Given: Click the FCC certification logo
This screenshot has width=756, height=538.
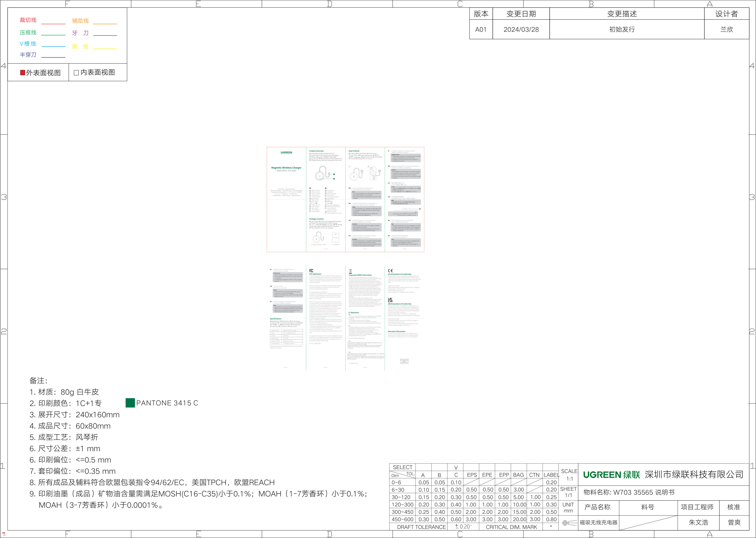Looking at the screenshot, I should [311, 271].
